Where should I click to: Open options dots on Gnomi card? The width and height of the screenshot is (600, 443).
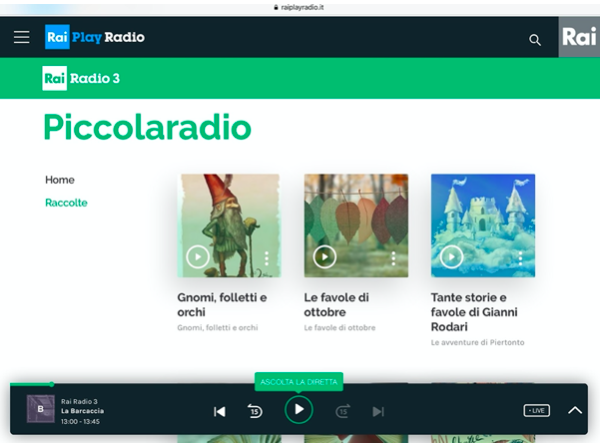pos(267,258)
